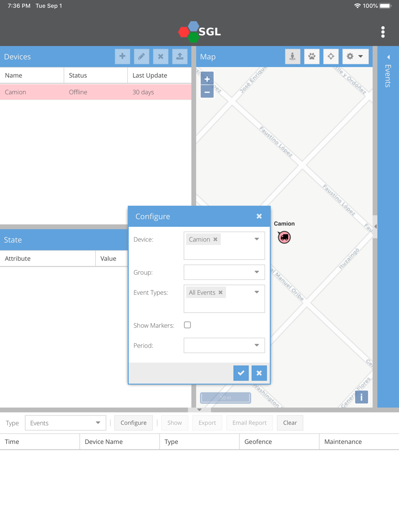Zoom in on the map
The width and height of the screenshot is (399, 532).
(x=207, y=79)
